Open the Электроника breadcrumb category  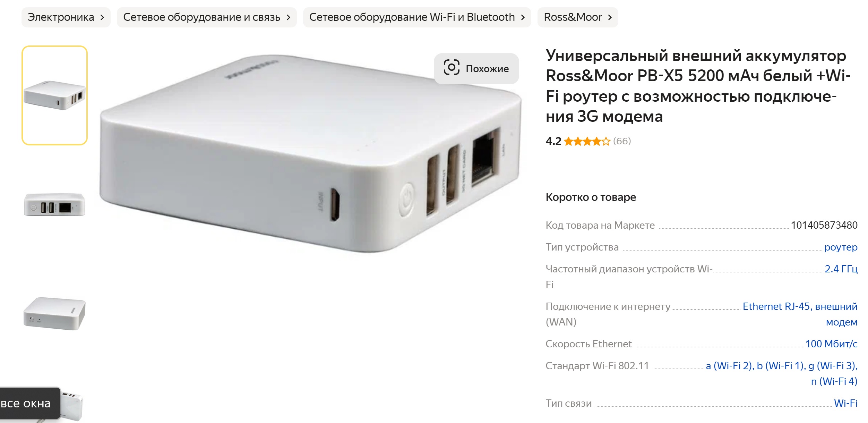66,17
